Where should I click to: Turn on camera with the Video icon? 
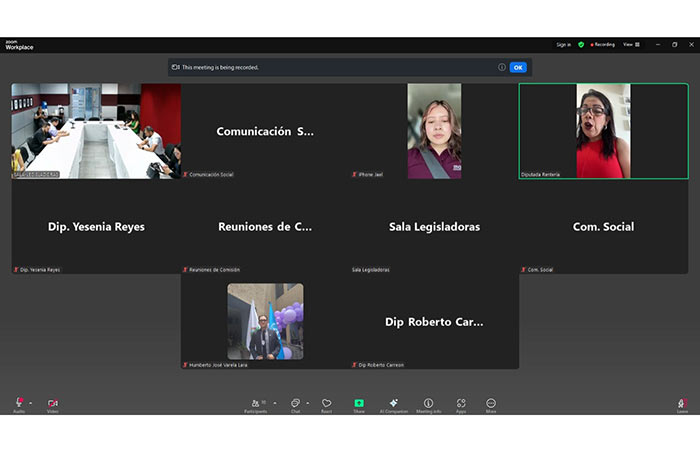52,403
